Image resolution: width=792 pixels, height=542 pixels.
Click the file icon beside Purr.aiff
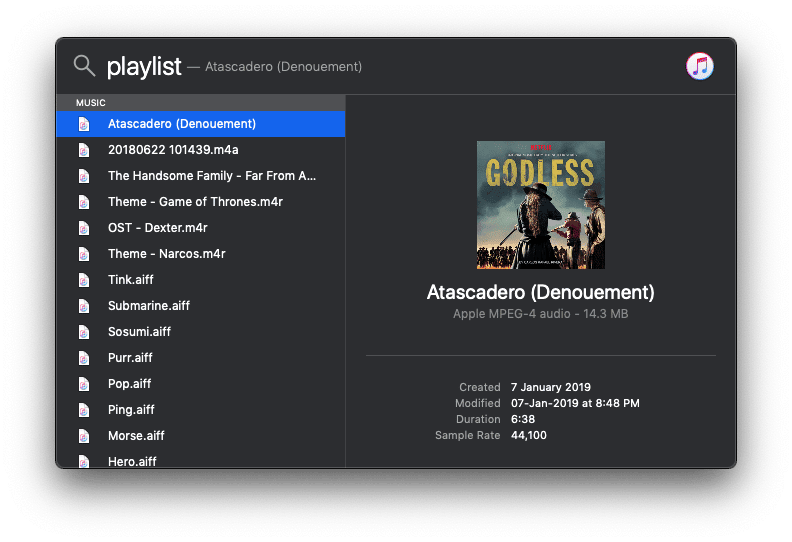(85, 358)
